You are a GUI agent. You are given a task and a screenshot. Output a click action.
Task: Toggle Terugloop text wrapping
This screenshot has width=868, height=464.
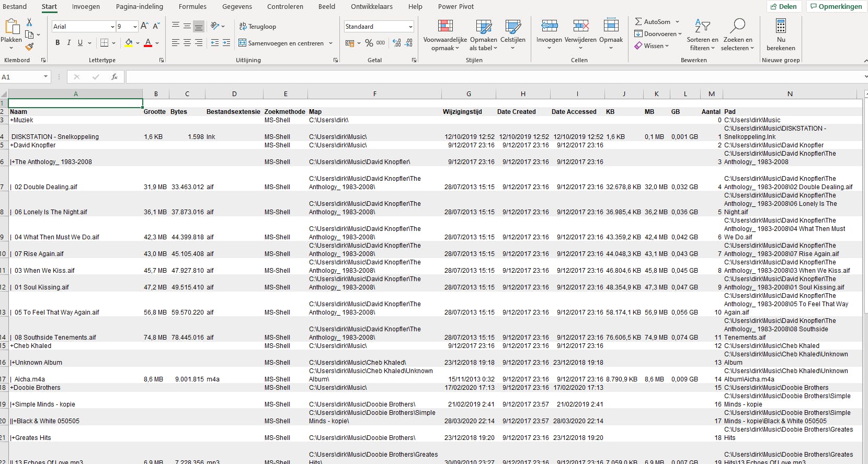pyautogui.click(x=258, y=27)
